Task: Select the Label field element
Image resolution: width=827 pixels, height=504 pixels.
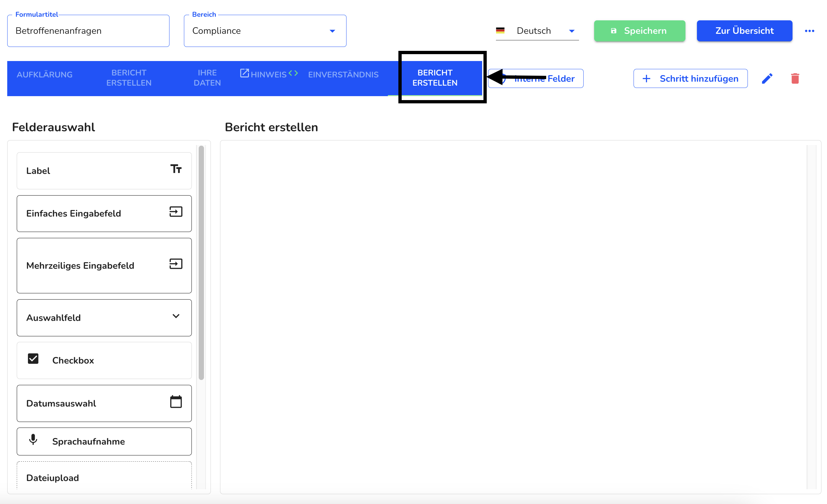Action: [x=104, y=171]
